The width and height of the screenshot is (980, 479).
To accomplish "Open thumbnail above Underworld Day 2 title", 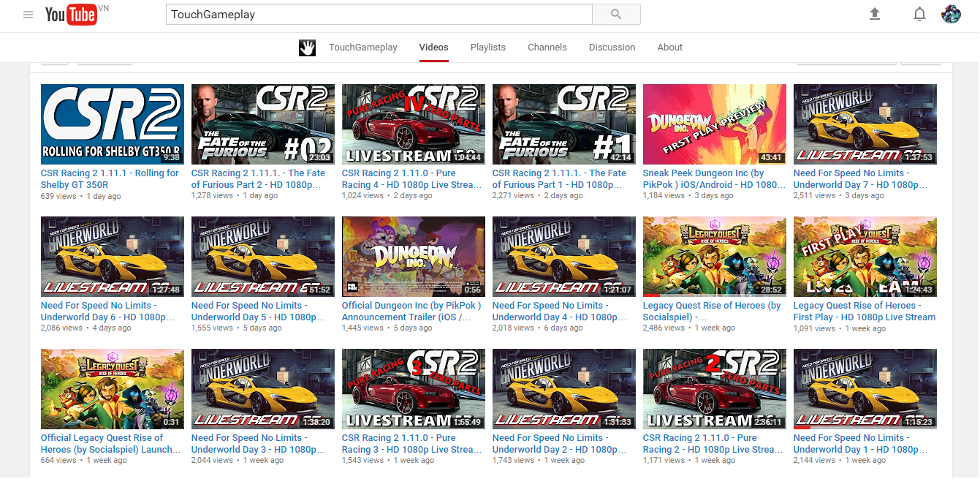I will coord(564,389).
